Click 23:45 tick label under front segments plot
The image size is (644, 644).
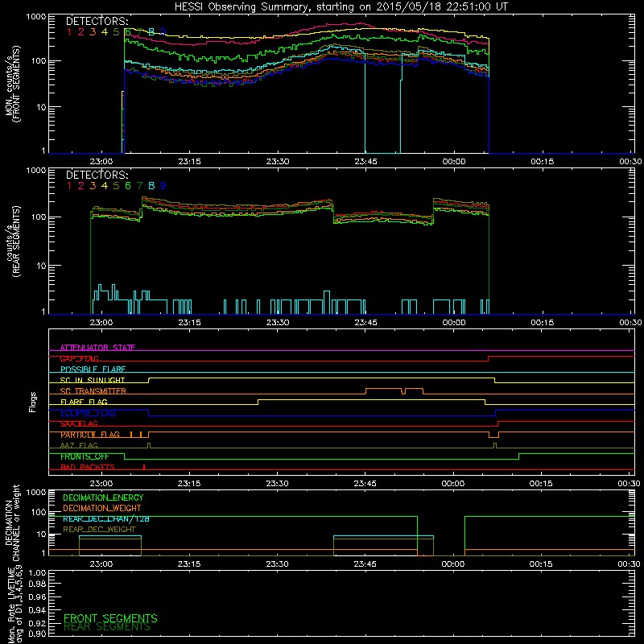click(365, 162)
